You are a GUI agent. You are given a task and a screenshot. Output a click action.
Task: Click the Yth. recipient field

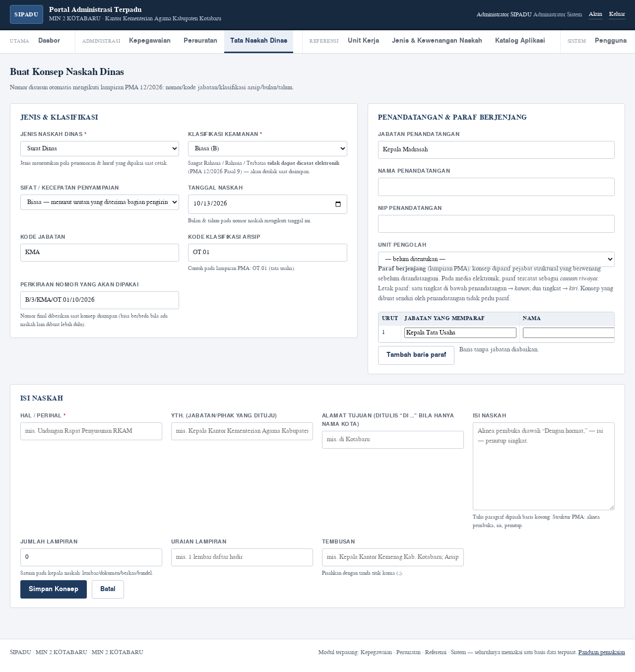242,431
